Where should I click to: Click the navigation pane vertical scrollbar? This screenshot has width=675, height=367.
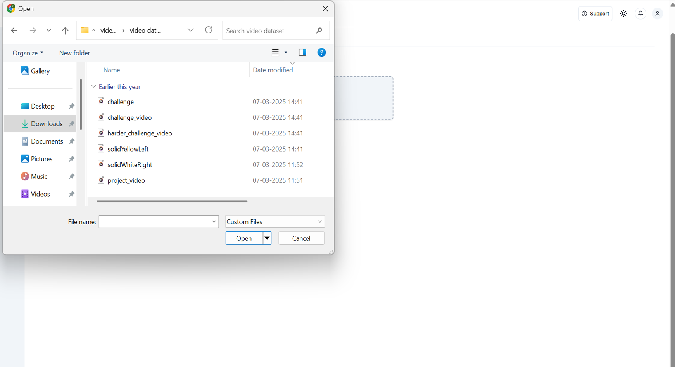(x=81, y=104)
